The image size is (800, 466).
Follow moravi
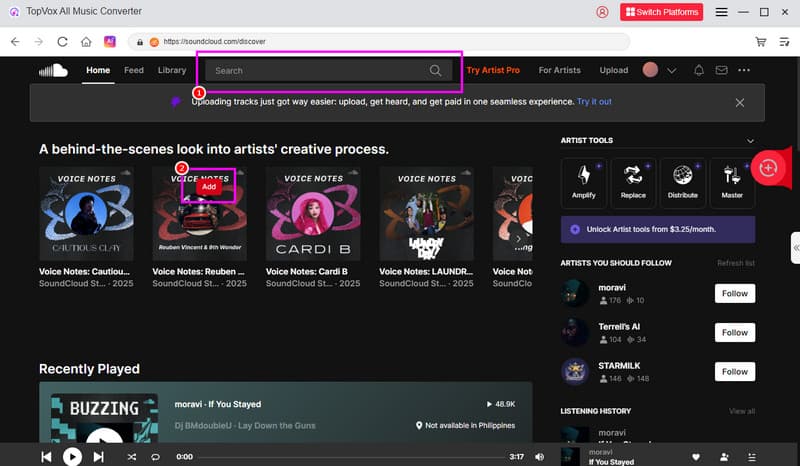(735, 293)
